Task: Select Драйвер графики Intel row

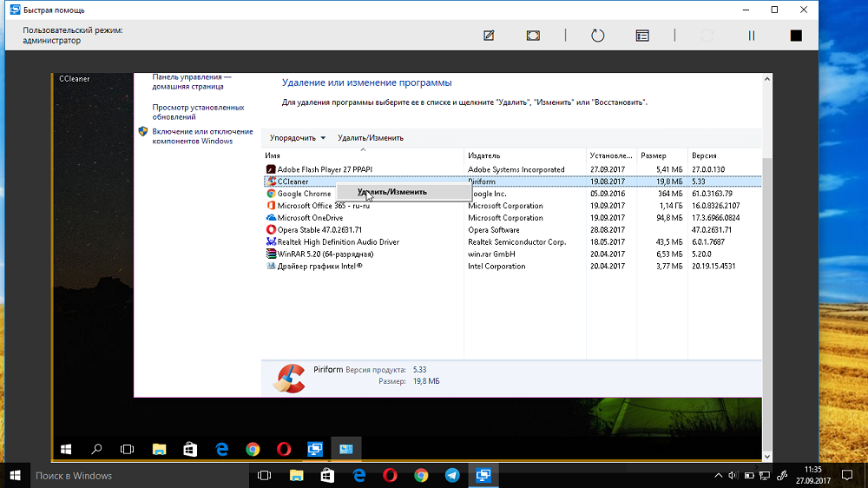Action: 512,267
